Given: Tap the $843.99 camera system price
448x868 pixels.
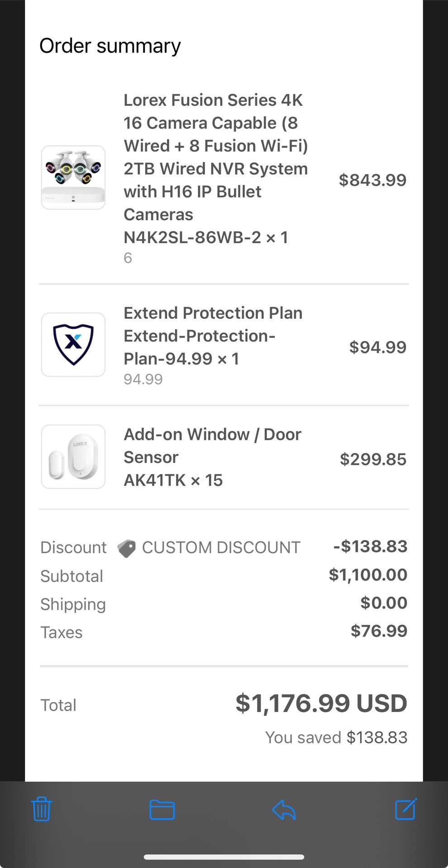Looking at the screenshot, I should coord(372,180).
